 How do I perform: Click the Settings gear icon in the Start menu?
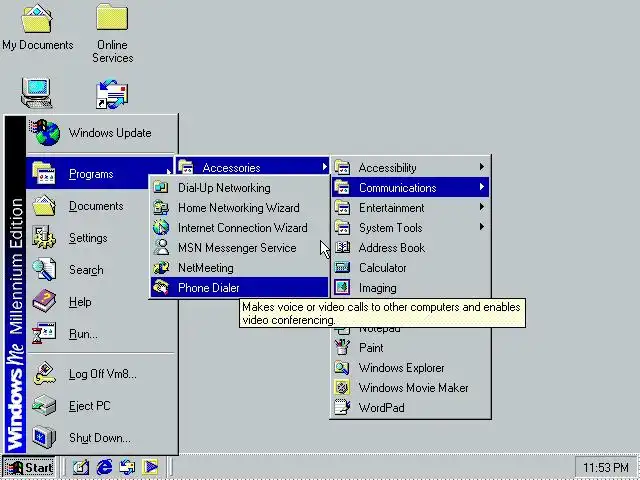coord(44,237)
